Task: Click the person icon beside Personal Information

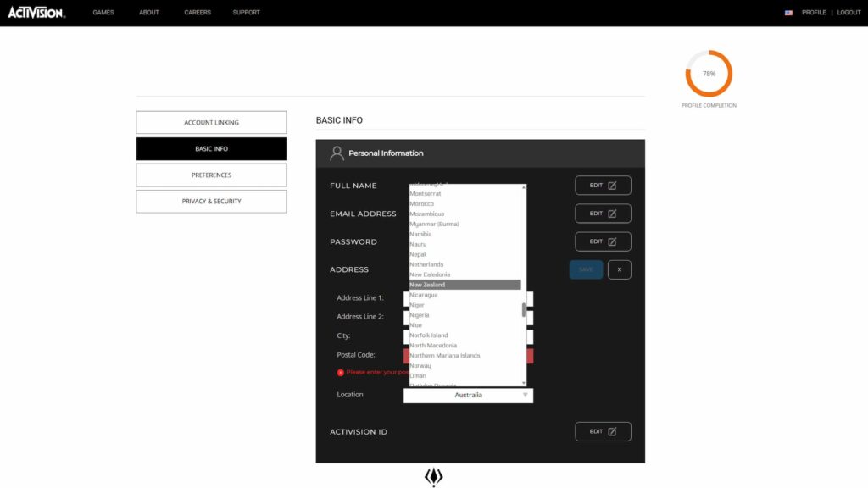Action: pyautogui.click(x=337, y=153)
